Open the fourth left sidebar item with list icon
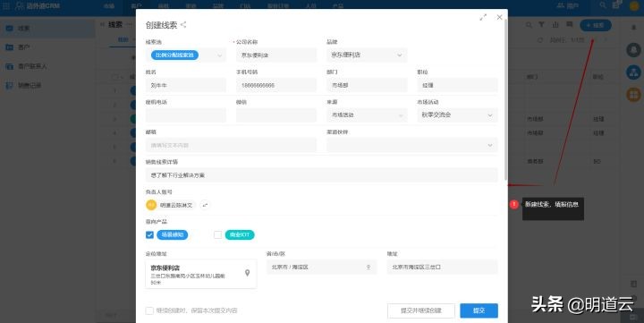644x323 pixels. (x=47, y=86)
